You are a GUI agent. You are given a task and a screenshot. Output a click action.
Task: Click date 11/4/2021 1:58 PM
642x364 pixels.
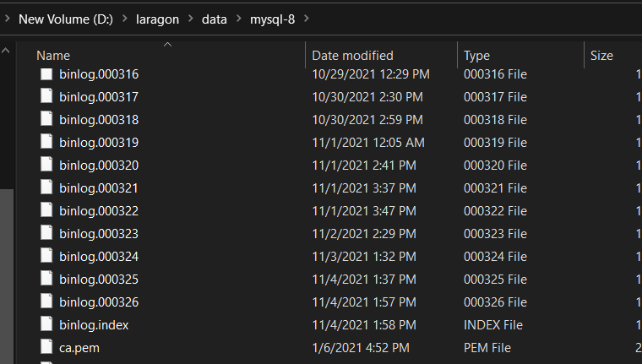[364, 324]
